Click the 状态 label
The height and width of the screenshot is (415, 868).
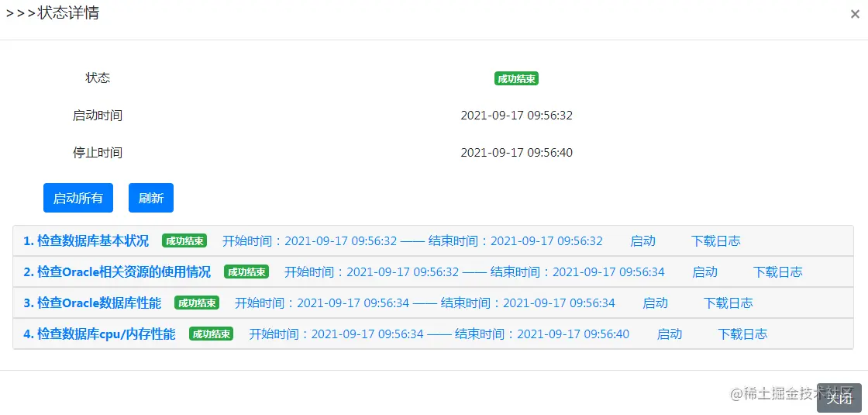coord(98,78)
